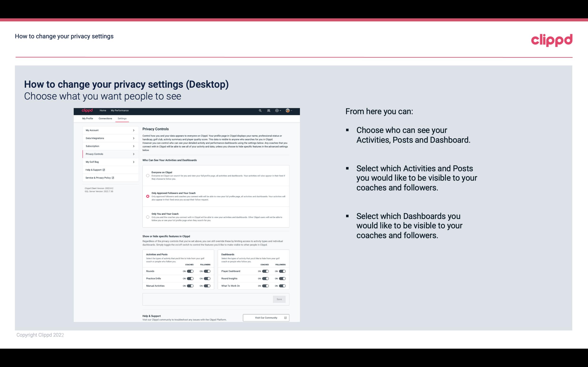This screenshot has height=367, width=588.
Task: Click the Clippd logo in top right
Action: pyautogui.click(x=552, y=40)
